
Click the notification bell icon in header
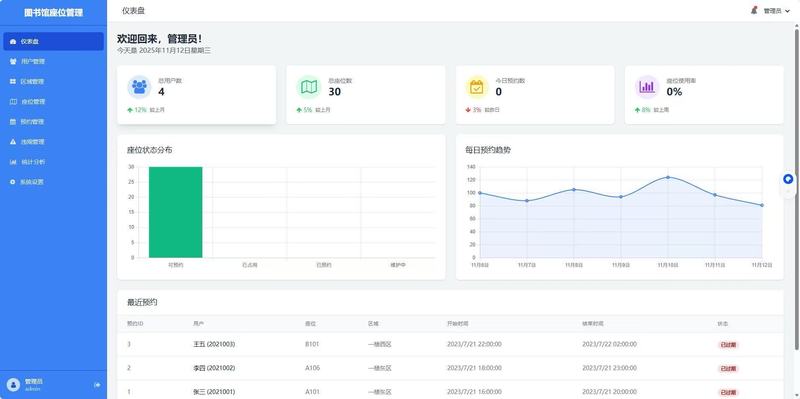click(754, 10)
